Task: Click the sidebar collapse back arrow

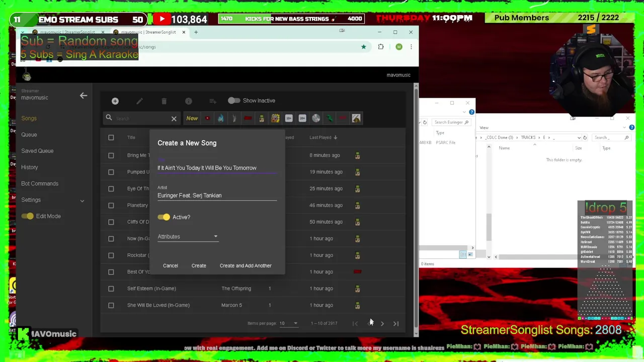Action: tap(84, 95)
